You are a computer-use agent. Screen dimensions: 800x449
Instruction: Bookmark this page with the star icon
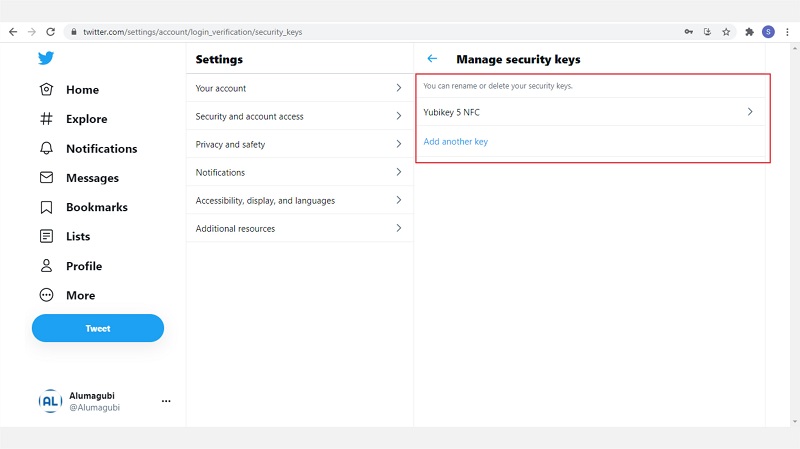tap(726, 32)
